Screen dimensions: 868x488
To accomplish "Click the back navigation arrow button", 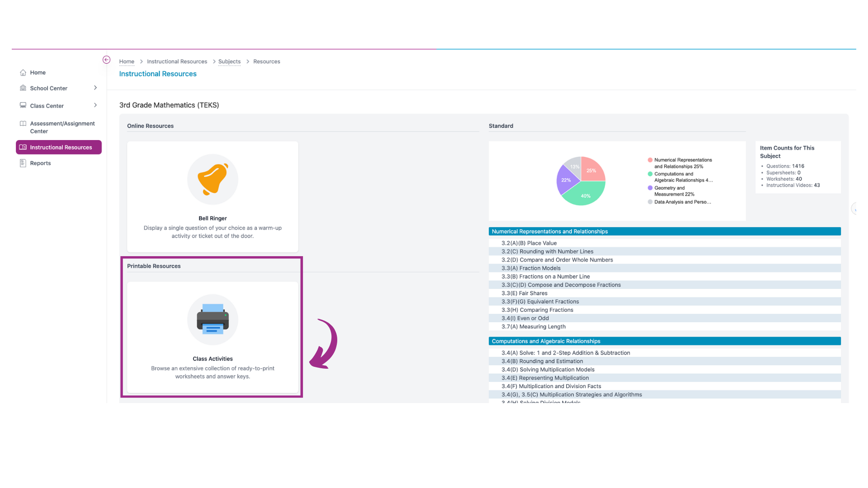I will pyautogui.click(x=107, y=60).
